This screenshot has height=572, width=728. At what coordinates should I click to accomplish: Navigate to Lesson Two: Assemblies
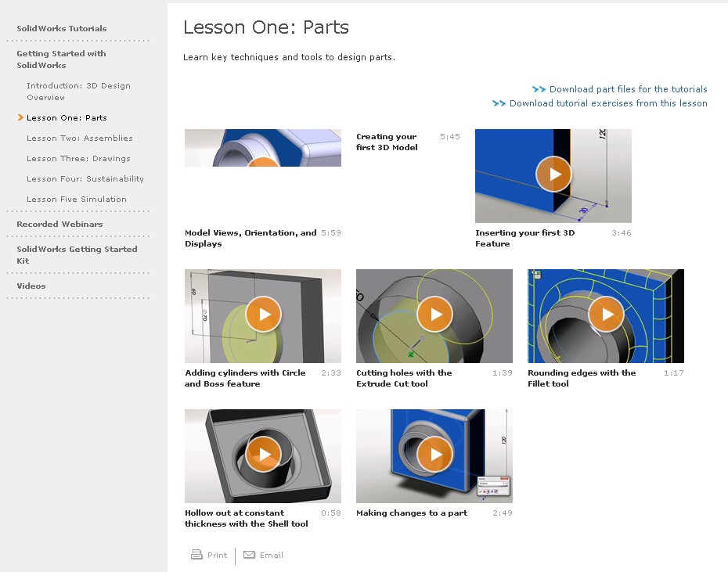pos(80,139)
